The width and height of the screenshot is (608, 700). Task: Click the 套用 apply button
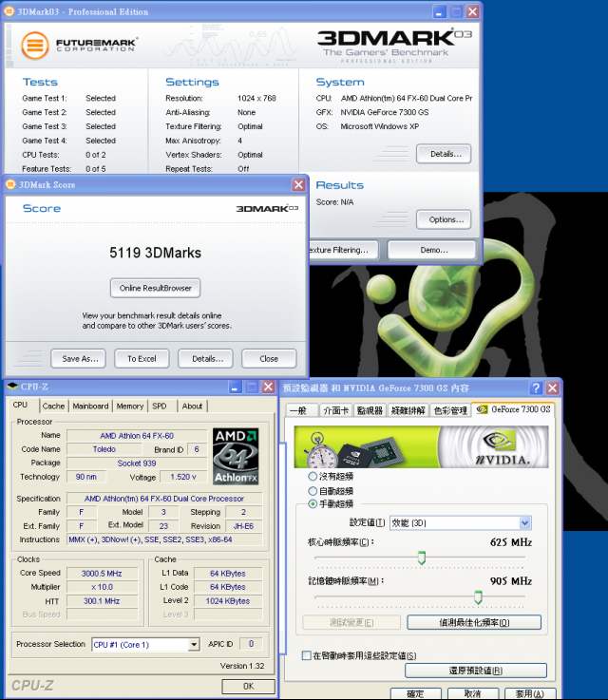click(530, 693)
